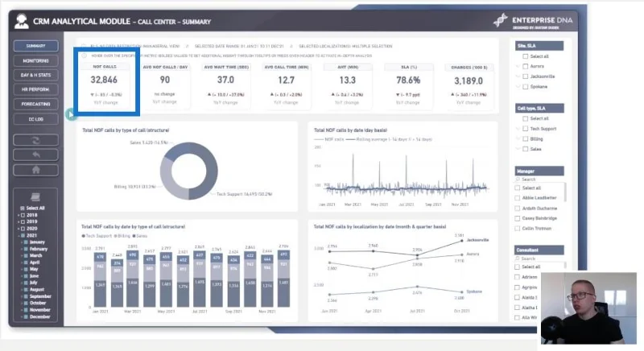
Task: Click the home icon button
Action: pos(35,170)
